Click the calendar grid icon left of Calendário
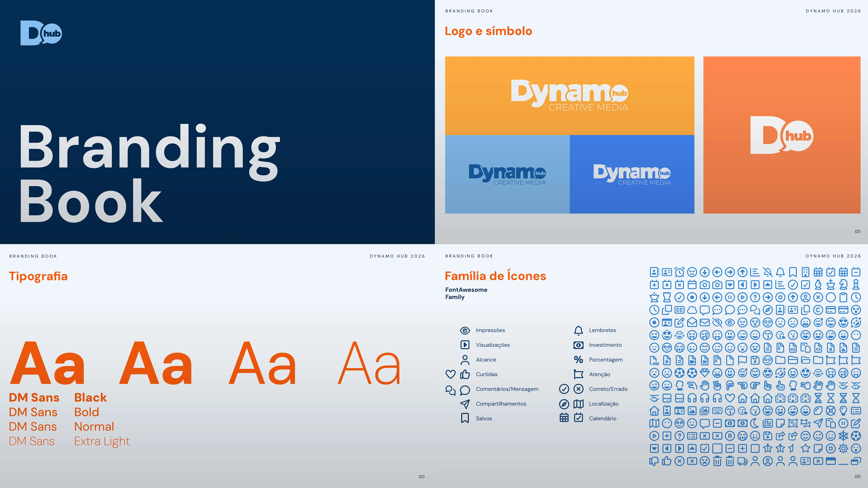Screen dimensions: 868x488 (x=564, y=418)
